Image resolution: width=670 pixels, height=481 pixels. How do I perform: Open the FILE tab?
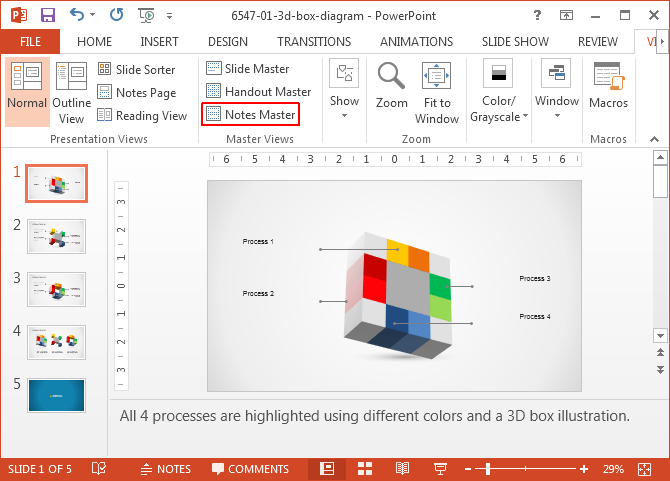30,41
